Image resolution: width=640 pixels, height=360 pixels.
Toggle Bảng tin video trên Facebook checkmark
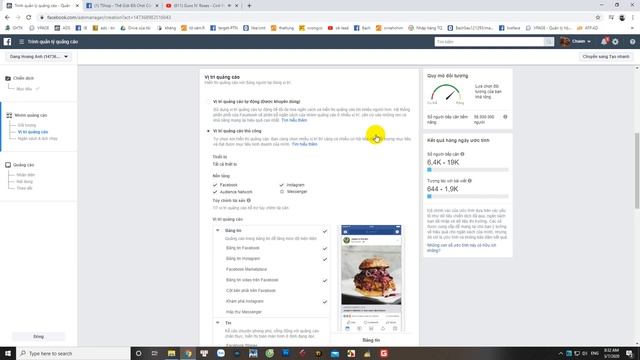pos(325,280)
